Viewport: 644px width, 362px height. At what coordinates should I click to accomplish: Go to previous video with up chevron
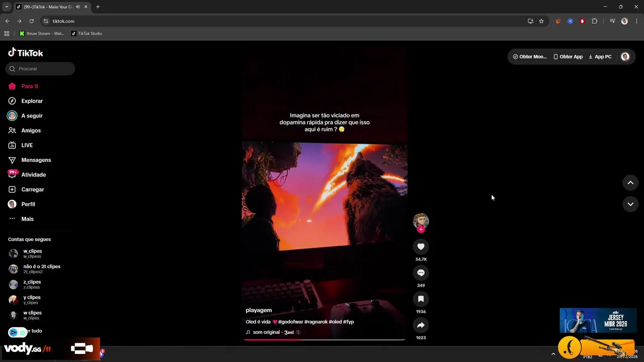coord(630,183)
